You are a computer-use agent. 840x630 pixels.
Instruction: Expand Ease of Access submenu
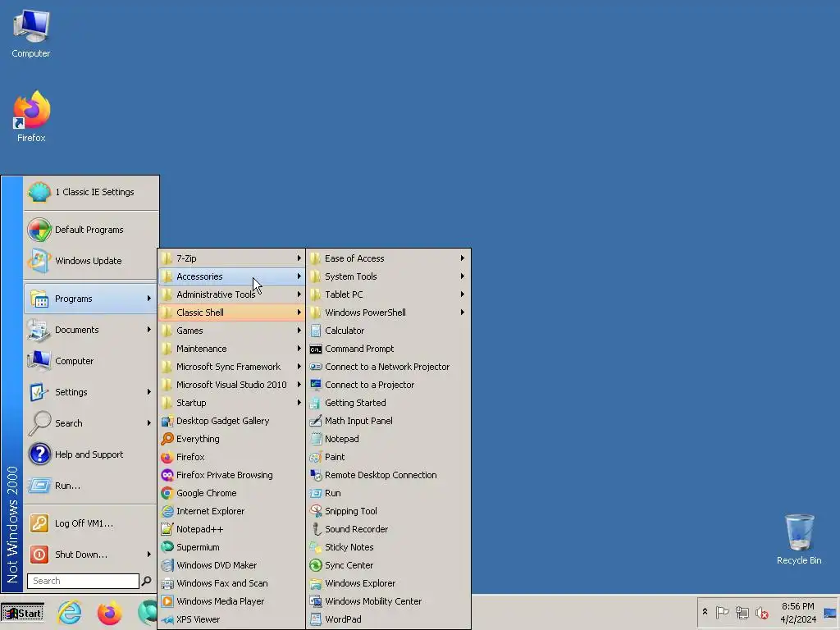tap(388, 258)
